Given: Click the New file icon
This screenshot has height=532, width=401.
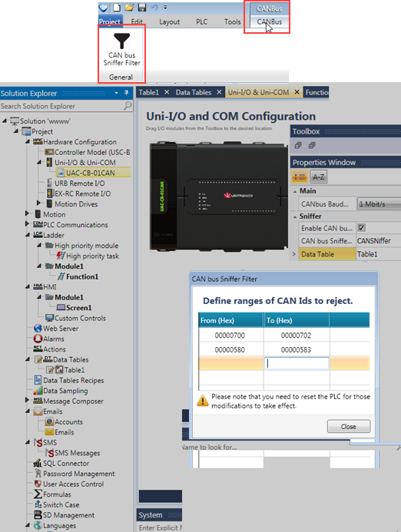Looking at the screenshot, I should click(x=117, y=8).
